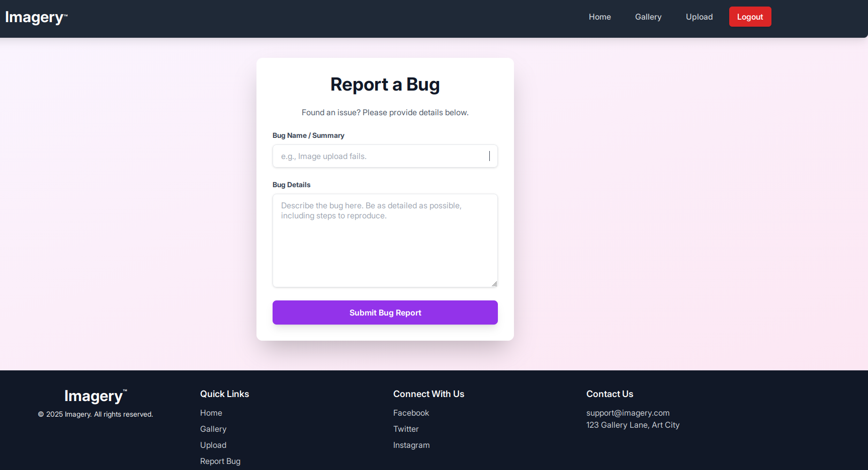Open the Report Bug footer link
This screenshot has height=470, width=868.
(220, 461)
